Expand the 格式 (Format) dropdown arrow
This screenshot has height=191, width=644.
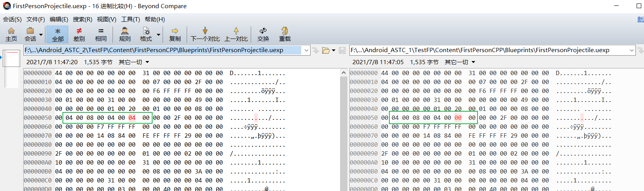click(x=158, y=35)
